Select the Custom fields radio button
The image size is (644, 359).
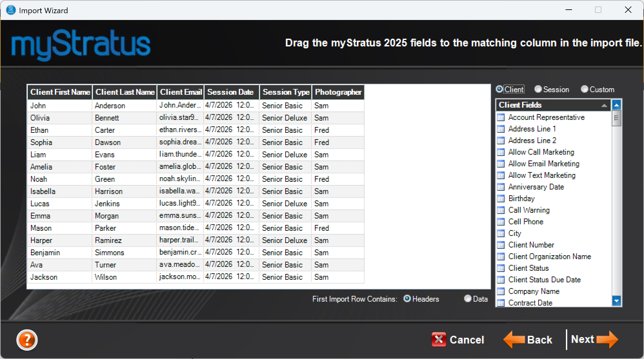(x=584, y=89)
